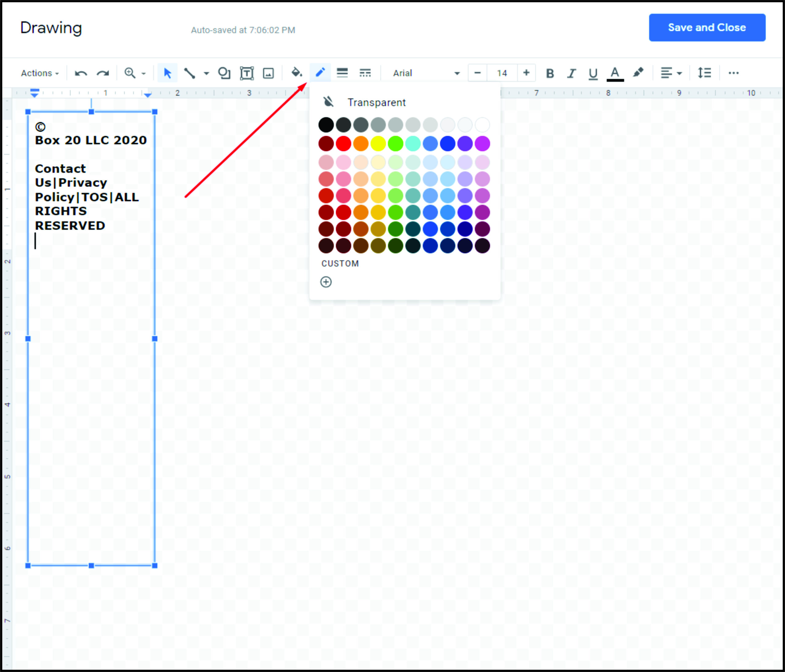Open the zoom level dropdown arrow
Image resolution: width=785 pixels, height=672 pixels.
[144, 74]
